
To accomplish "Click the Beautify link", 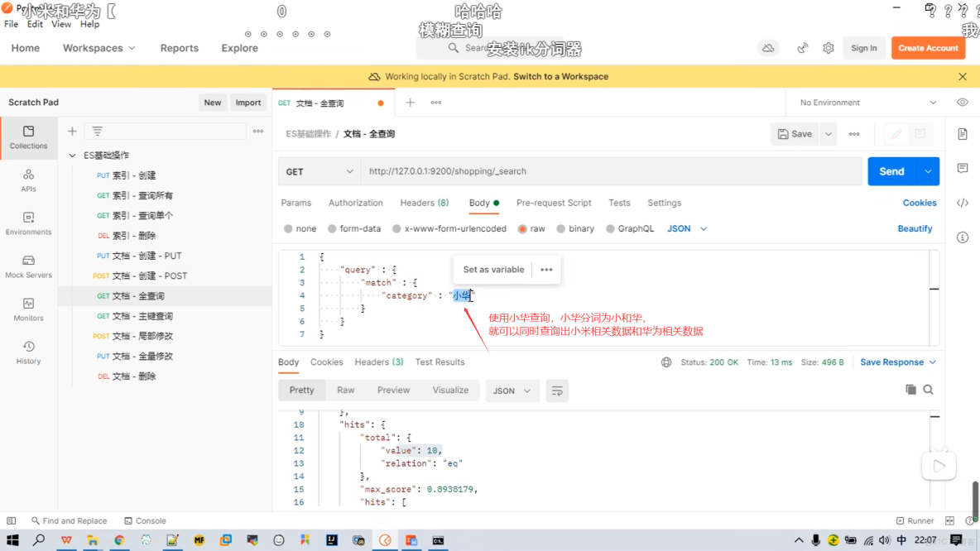I will coord(914,228).
